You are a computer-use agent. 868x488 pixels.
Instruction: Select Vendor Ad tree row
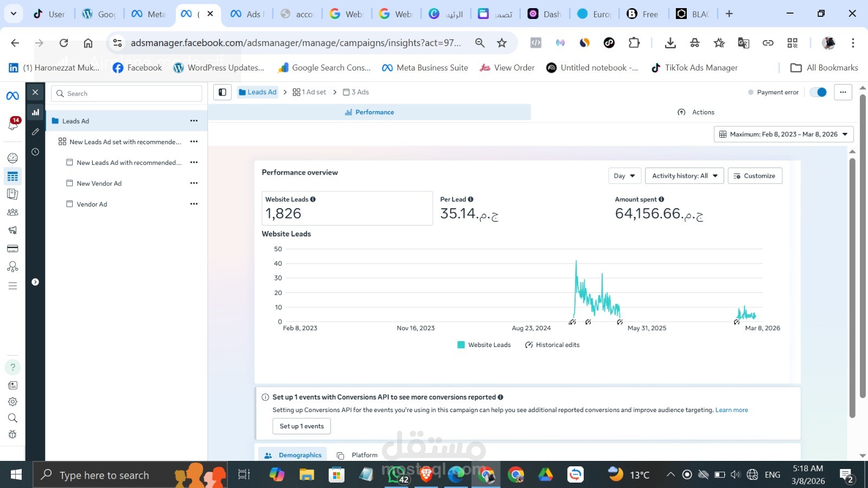tap(126, 204)
